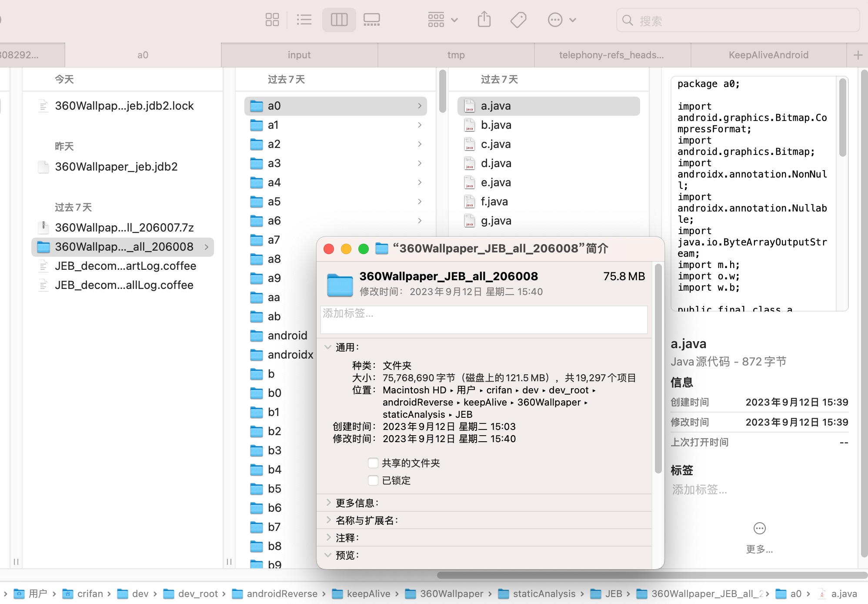Click the share icon in toolbar
Screen dimensions: 868x604
pos(485,20)
